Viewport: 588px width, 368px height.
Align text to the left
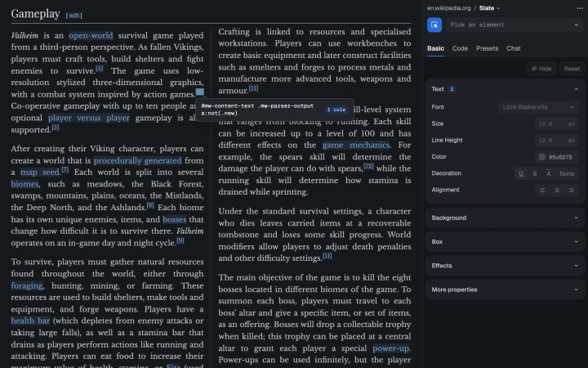(542, 190)
